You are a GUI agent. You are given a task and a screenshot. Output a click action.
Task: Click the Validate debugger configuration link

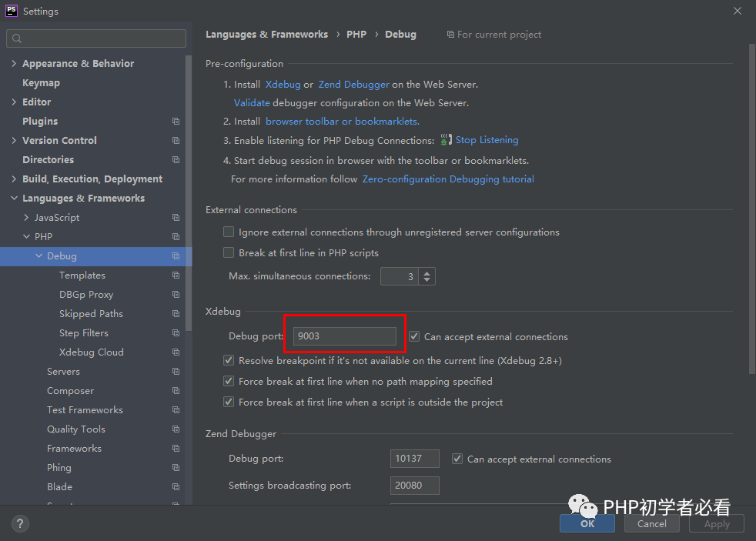252,103
